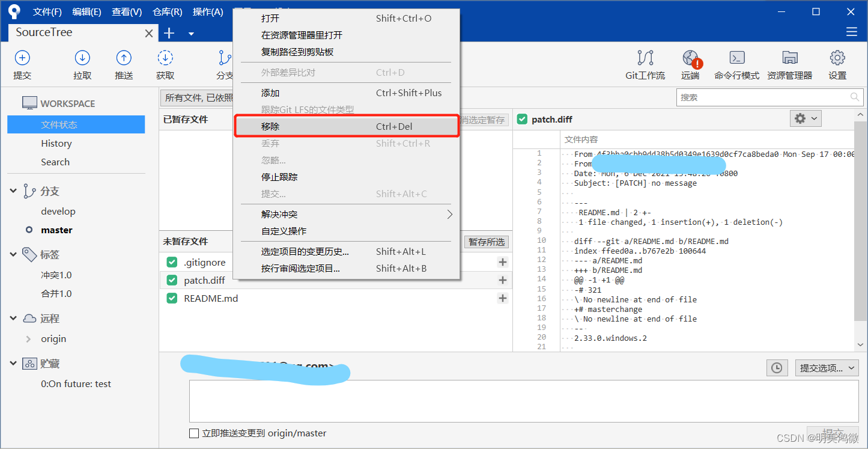Open diff settings gear dropdown
868x449 pixels.
coord(805,118)
